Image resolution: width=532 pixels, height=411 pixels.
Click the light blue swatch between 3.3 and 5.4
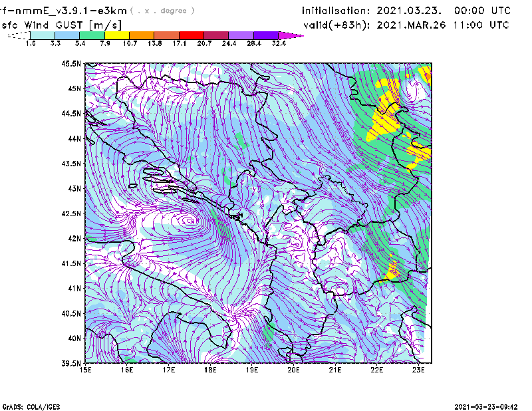click(67, 35)
